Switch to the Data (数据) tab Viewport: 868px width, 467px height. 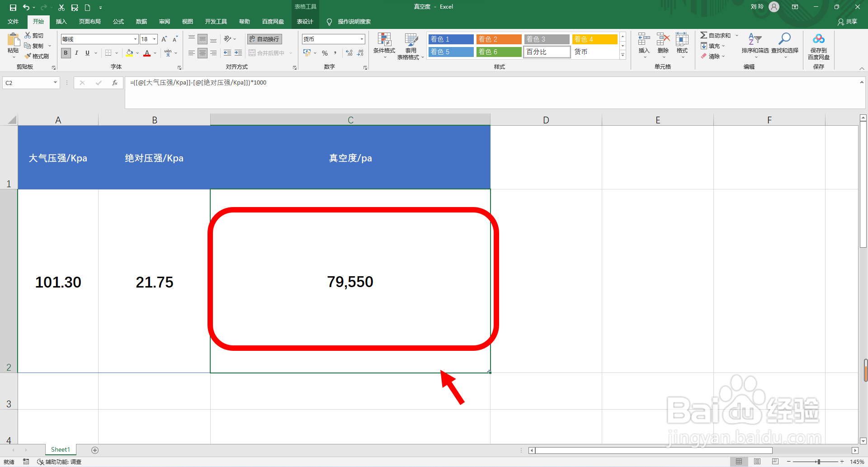(x=142, y=22)
